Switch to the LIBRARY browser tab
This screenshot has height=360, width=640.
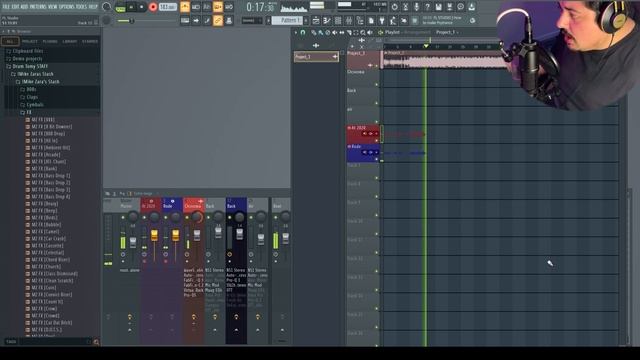pos(70,41)
